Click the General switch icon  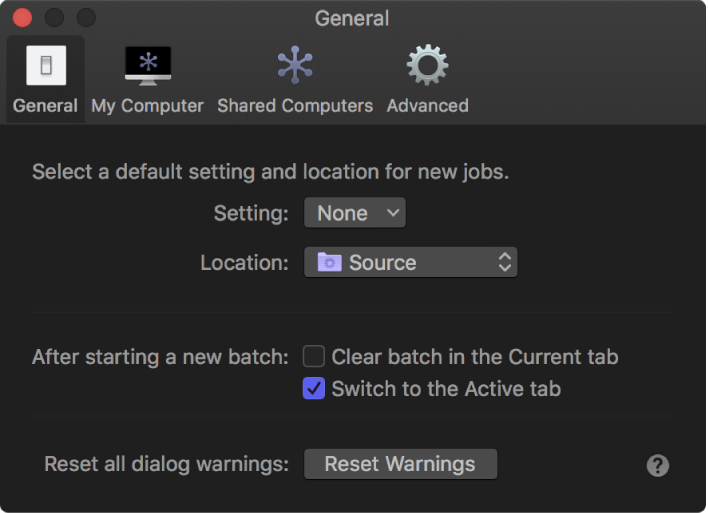click(x=46, y=66)
